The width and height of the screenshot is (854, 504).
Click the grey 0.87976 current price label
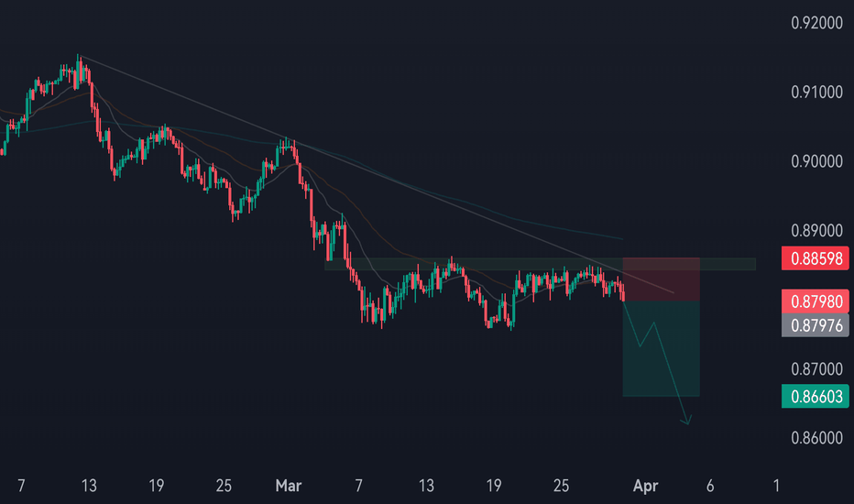815,325
